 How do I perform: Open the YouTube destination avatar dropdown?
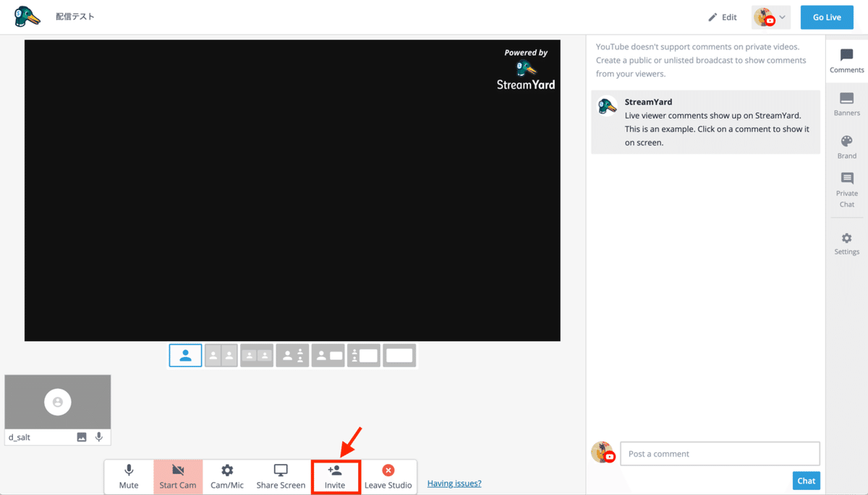(771, 17)
